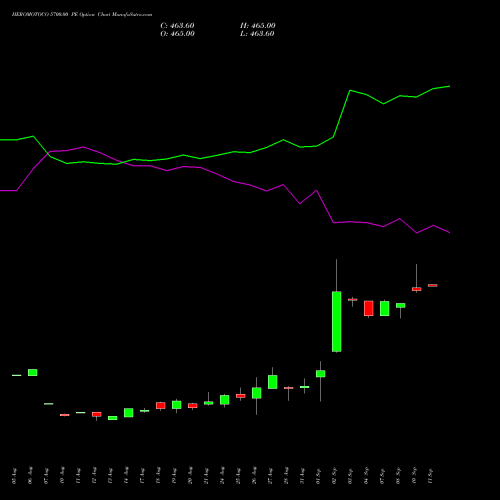Click the 04 Sep date label
Image resolution: width=500 pixels, height=500 pixels.
(x=366, y=476)
